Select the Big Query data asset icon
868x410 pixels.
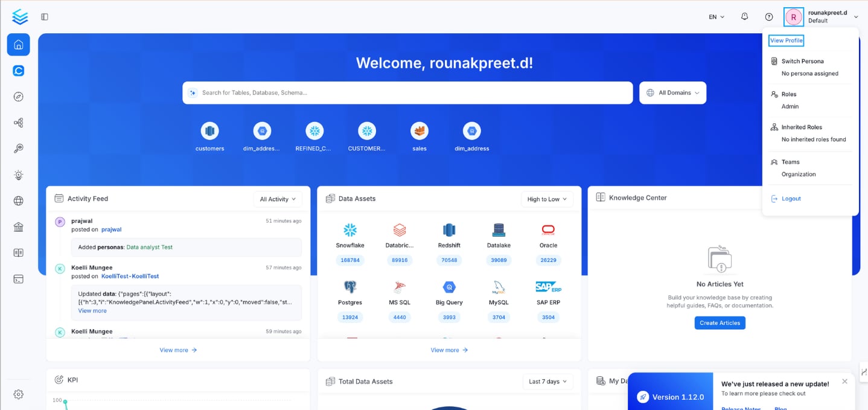pos(449,287)
